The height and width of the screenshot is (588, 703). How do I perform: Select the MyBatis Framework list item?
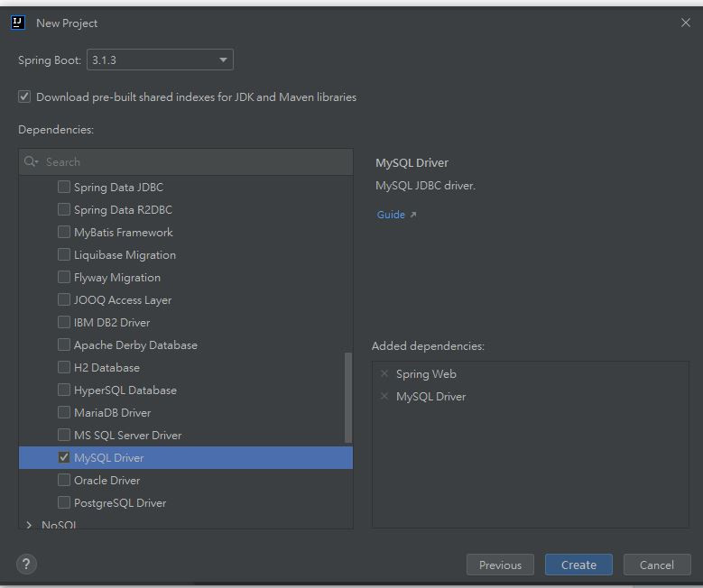(123, 233)
